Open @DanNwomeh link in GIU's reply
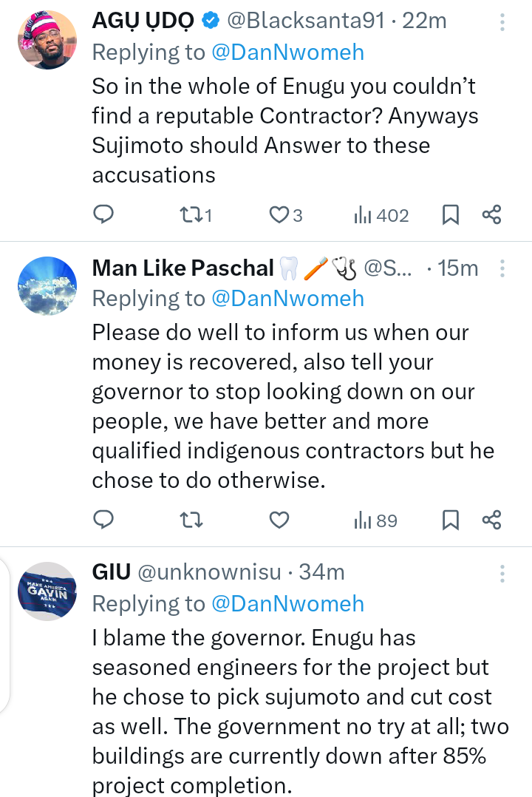 287,603
